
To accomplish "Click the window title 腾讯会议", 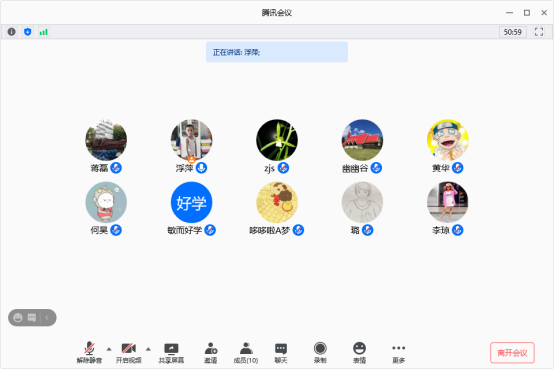I will click(277, 13).
